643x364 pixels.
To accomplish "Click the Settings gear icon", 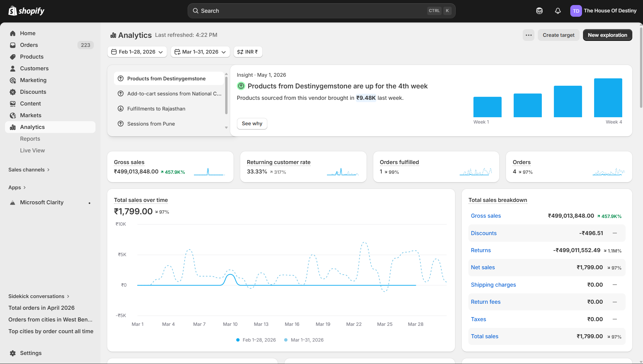I will pos(13,353).
